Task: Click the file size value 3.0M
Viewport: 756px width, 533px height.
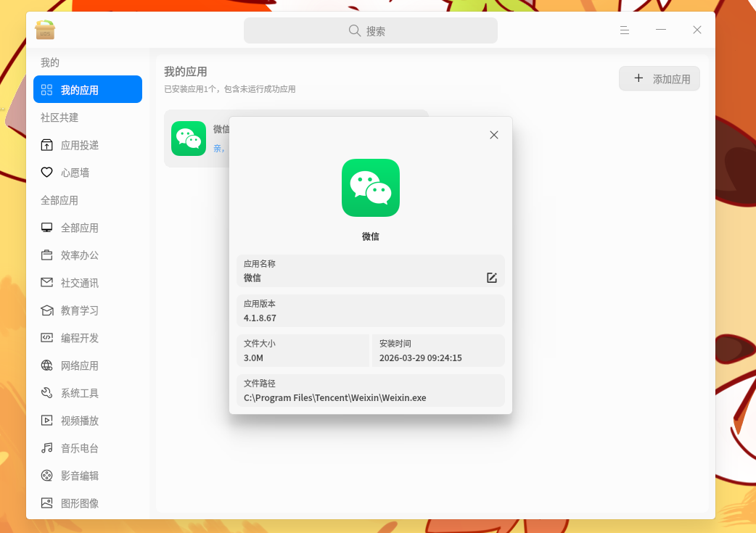Action: pos(254,358)
